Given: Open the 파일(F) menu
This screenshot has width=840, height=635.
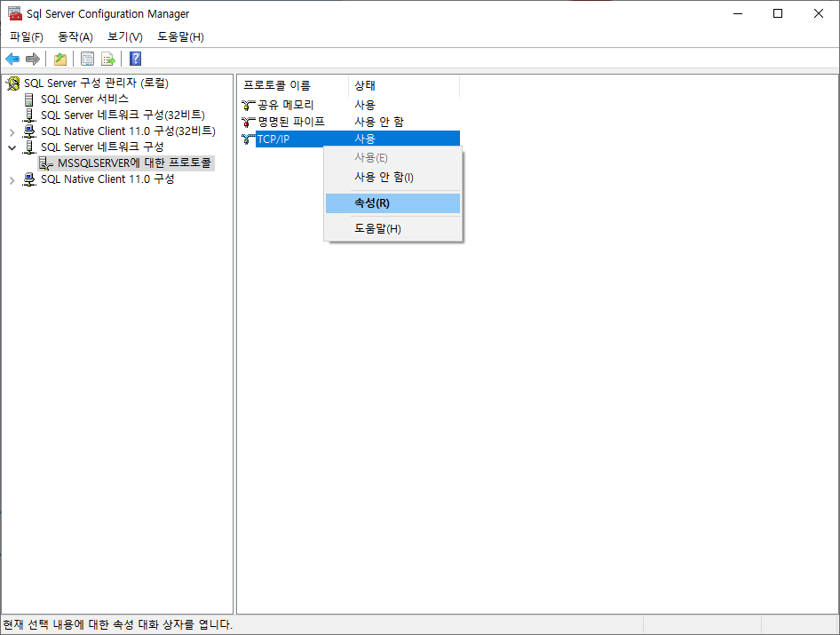Looking at the screenshot, I should coord(27,36).
